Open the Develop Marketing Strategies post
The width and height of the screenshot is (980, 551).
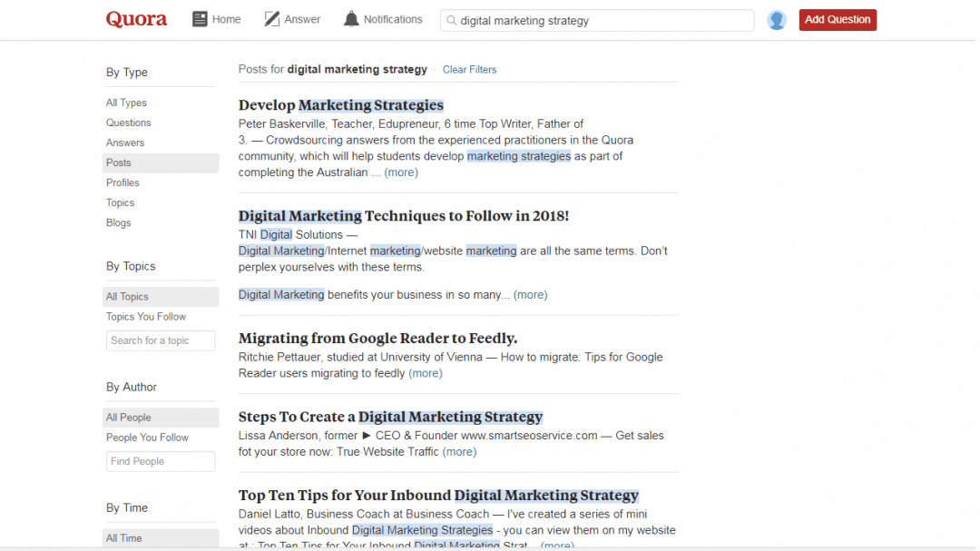click(x=340, y=104)
